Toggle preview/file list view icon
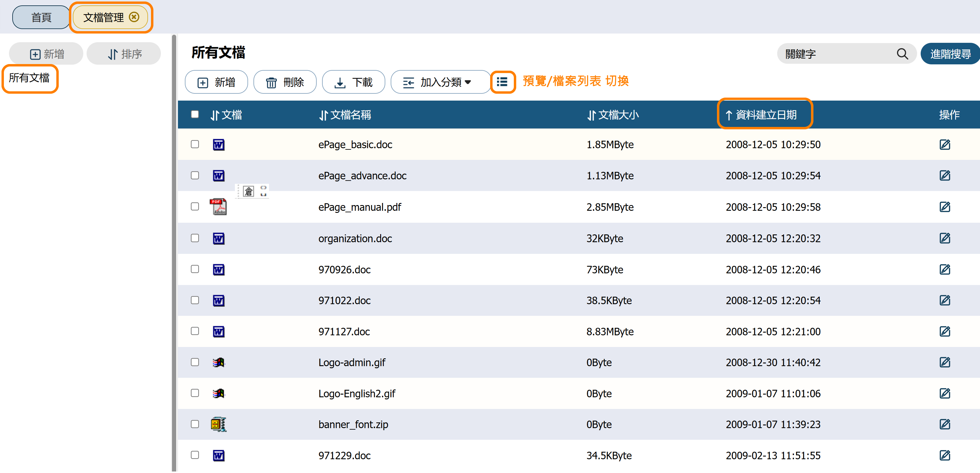The width and height of the screenshot is (980, 473). click(502, 82)
